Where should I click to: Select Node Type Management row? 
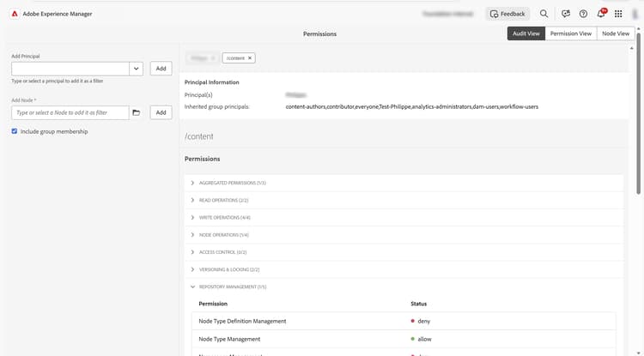[x=404, y=339]
